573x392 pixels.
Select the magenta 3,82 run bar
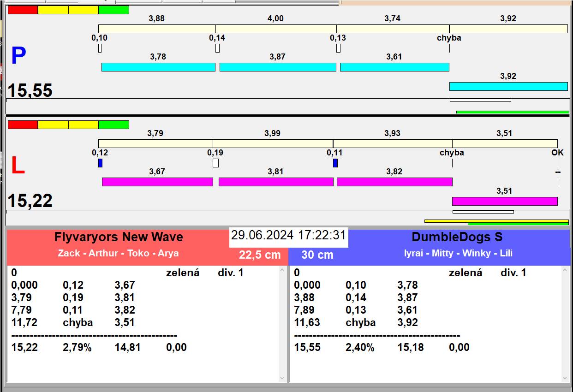(394, 182)
